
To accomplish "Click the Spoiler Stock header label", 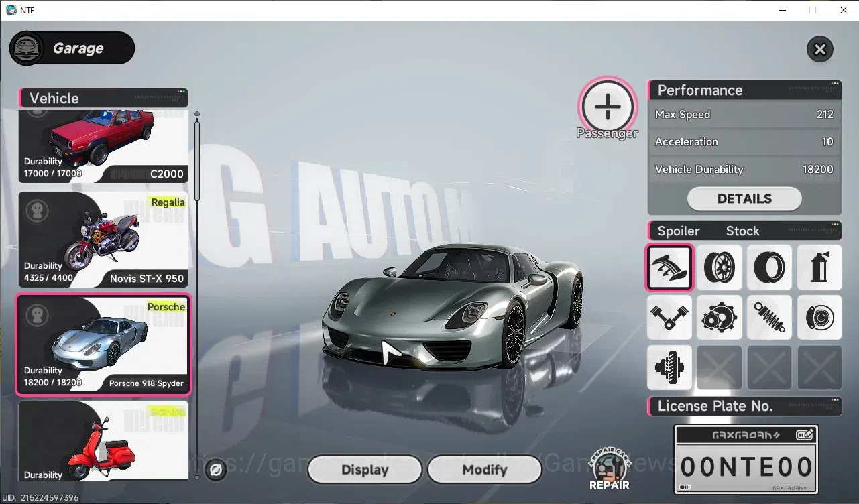I will pyautogui.click(x=744, y=231).
